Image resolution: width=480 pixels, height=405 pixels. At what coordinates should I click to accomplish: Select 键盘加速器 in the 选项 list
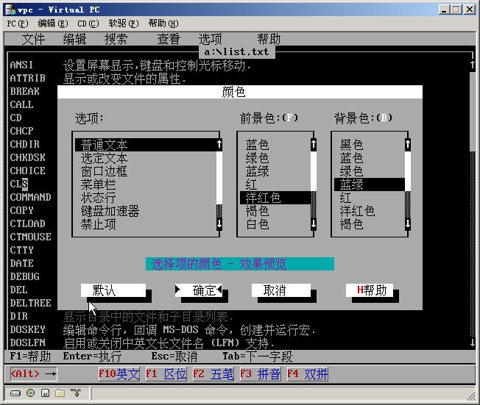pos(145,211)
